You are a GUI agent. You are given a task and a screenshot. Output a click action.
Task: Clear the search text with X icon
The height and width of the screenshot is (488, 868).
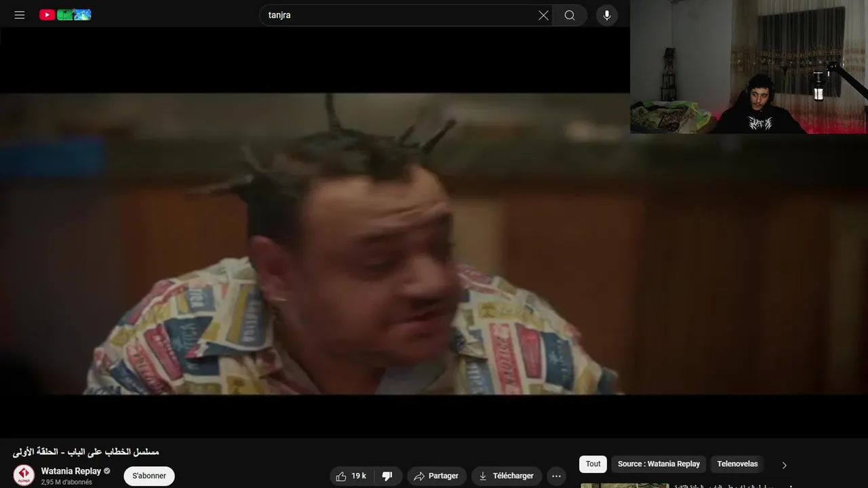(543, 15)
